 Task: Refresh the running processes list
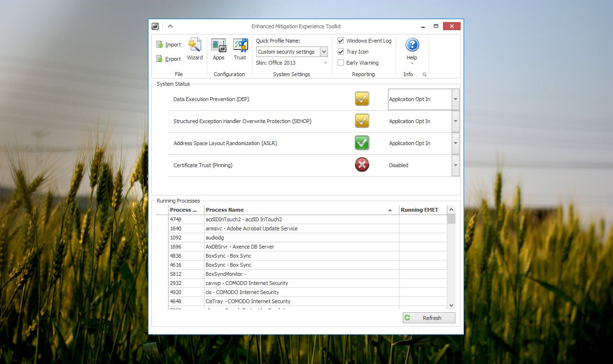pyautogui.click(x=429, y=318)
